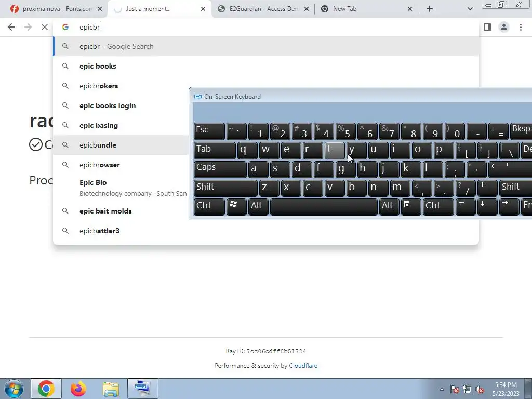Image resolution: width=532 pixels, height=399 pixels.
Task: Pick the 'epicbundle' suggestion
Action: (x=121, y=145)
